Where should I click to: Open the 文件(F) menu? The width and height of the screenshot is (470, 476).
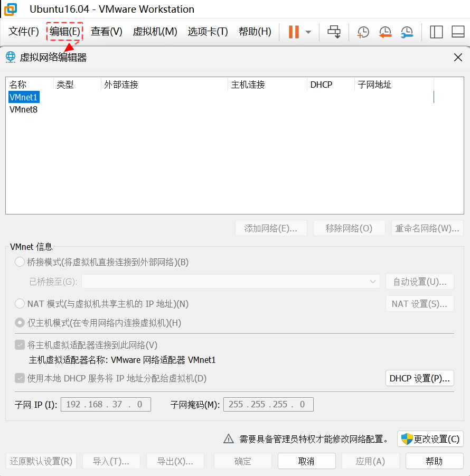(x=24, y=31)
